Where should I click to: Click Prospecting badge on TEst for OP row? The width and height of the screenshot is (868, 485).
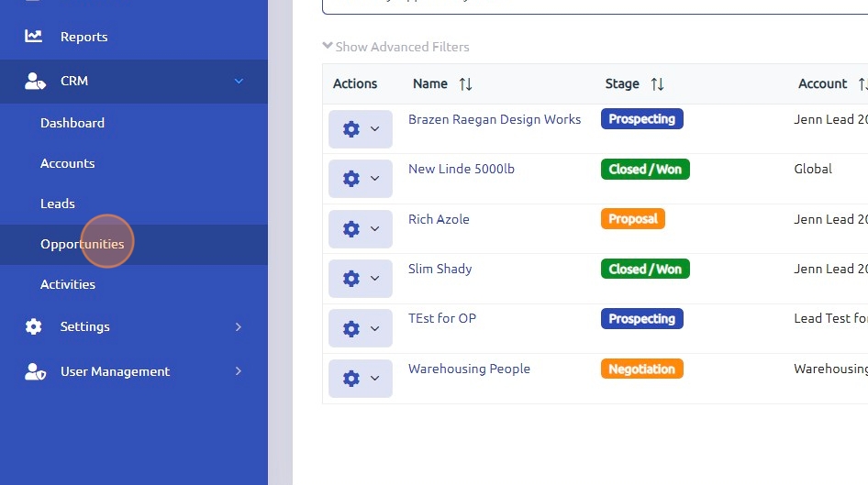(641, 318)
